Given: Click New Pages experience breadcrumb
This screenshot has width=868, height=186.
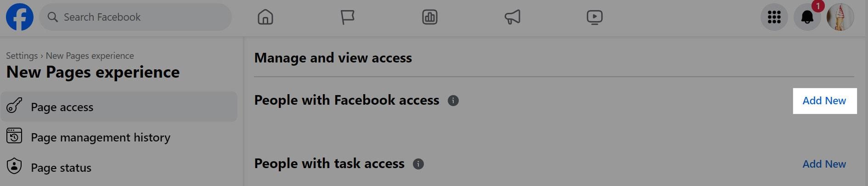Looking at the screenshot, I should pos(90,56).
